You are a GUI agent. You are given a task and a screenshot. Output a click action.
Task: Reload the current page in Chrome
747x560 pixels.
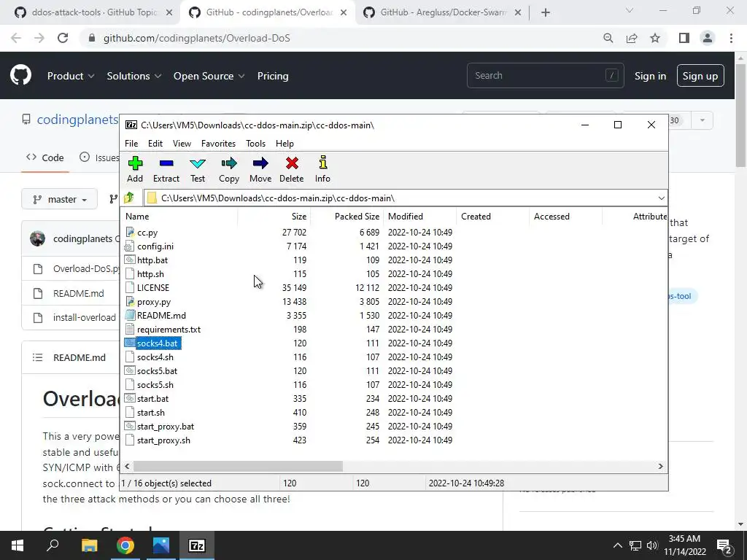point(63,38)
